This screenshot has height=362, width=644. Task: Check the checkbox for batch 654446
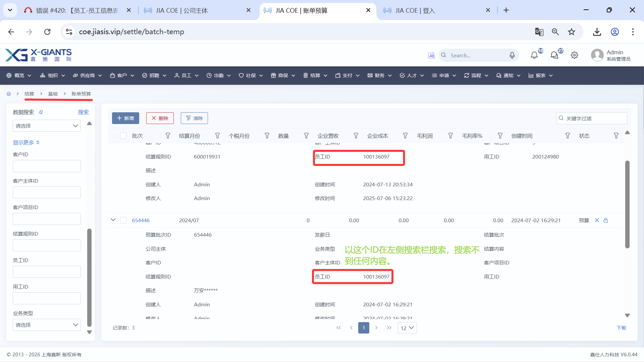[x=123, y=220]
